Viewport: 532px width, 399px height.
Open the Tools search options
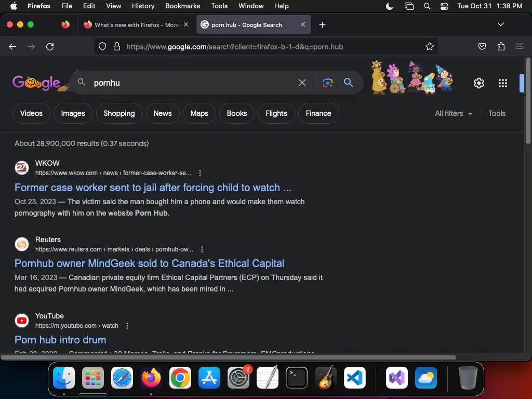497,113
